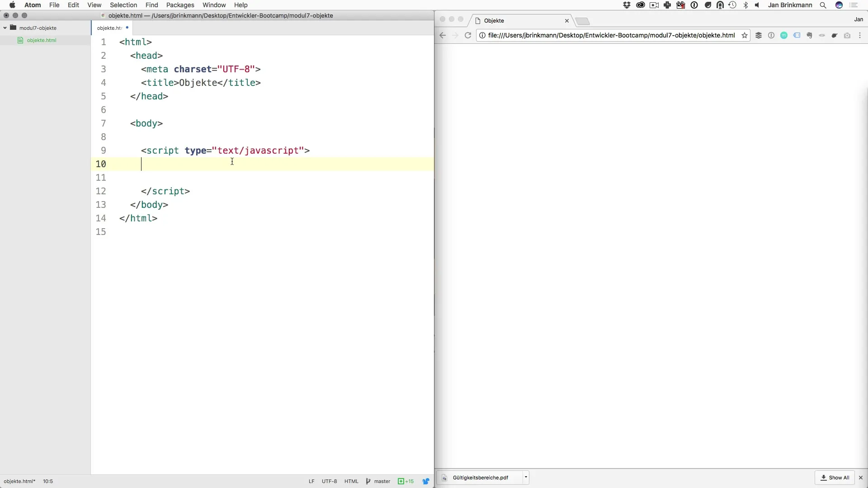Screen dimensions: 868x488
Task: Place cursor on the <title>Objekte</title> line
Action: click(x=201, y=83)
